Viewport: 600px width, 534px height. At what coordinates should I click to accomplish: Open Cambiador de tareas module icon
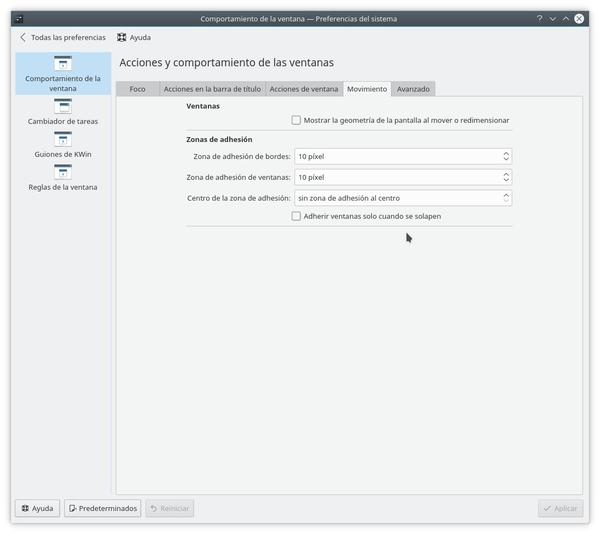click(x=63, y=104)
